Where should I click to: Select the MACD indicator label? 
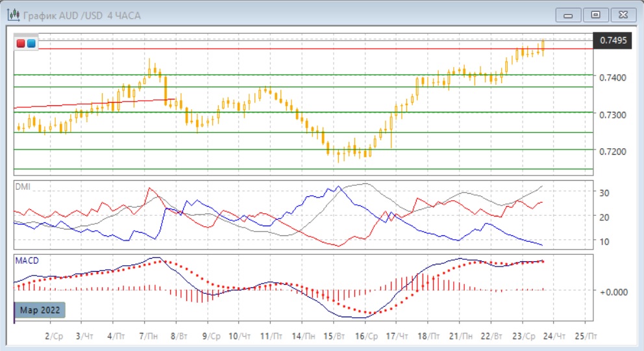click(x=27, y=261)
